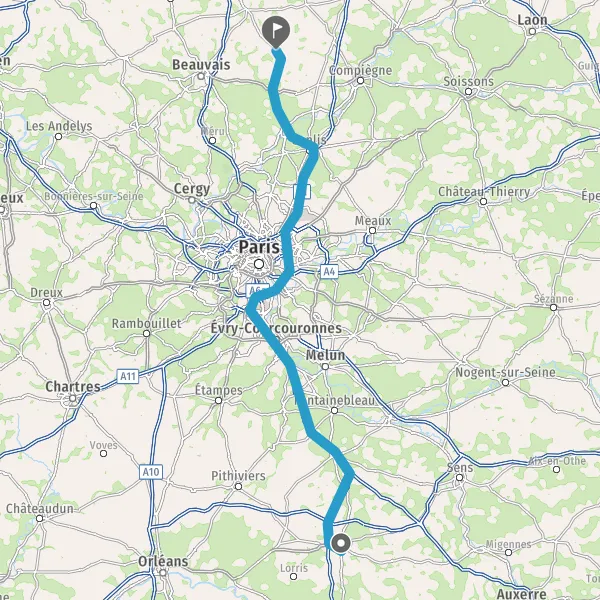The width and height of the screenshot is (600, 600).
Task: Select the Beauvais city label
Action: 201,65
